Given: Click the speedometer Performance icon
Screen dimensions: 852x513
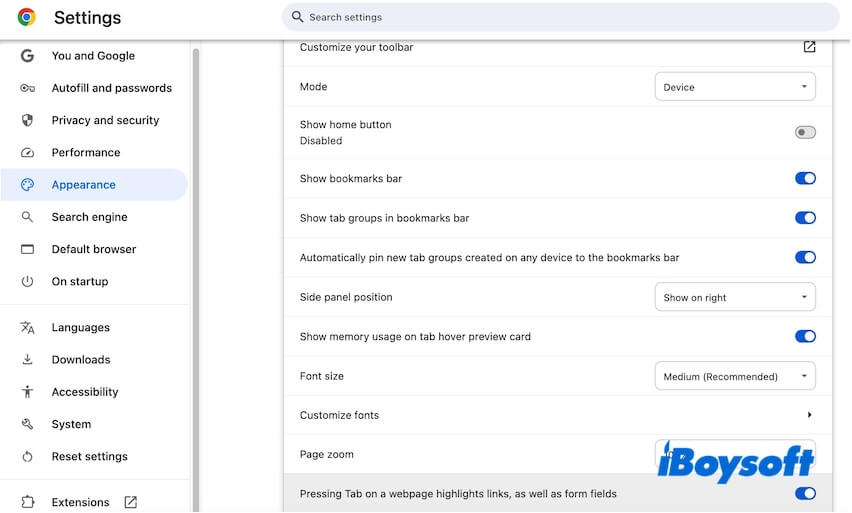Looking at the screenshot, I should (x=27, y=153).
